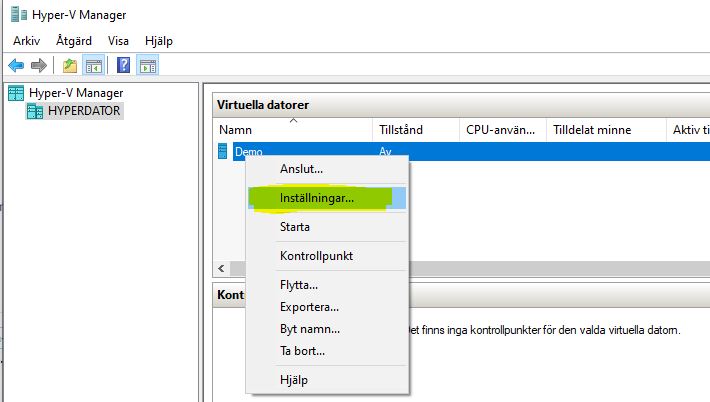Open the Hjälp menu in menu bar

point(159,41)
